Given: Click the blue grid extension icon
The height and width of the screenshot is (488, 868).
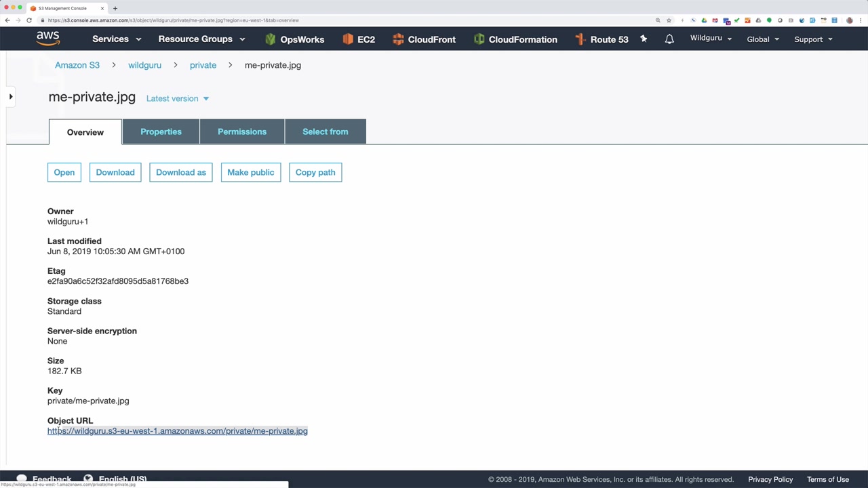Looking at the screenshot, I should (834, 20).
